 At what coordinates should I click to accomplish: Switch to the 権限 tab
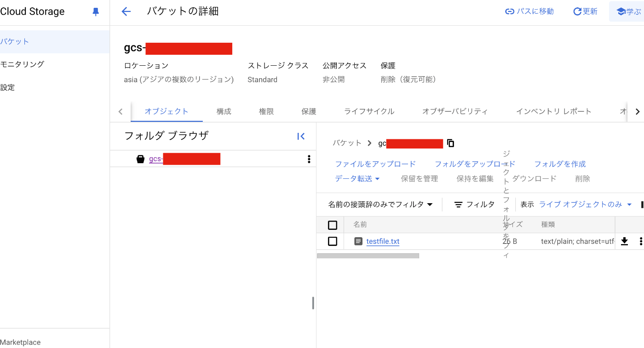coord(266,111)
